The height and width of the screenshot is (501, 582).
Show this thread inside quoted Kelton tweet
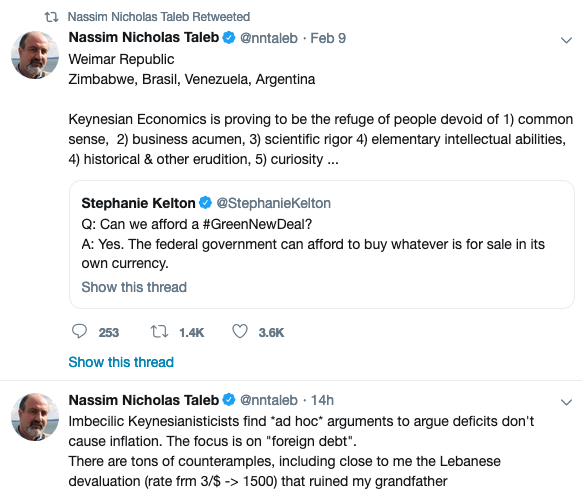click(134, 287)
